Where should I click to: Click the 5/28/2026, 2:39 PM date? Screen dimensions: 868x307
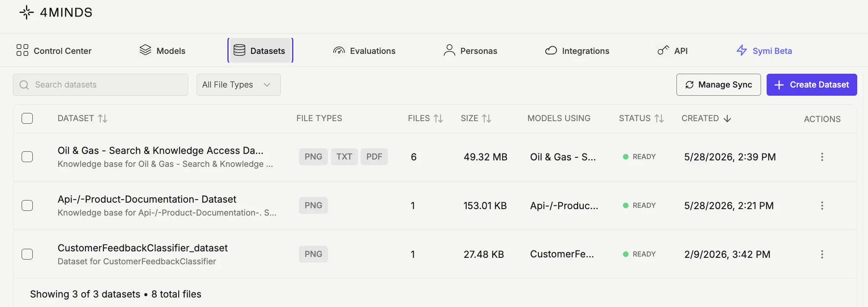point(730,157)
